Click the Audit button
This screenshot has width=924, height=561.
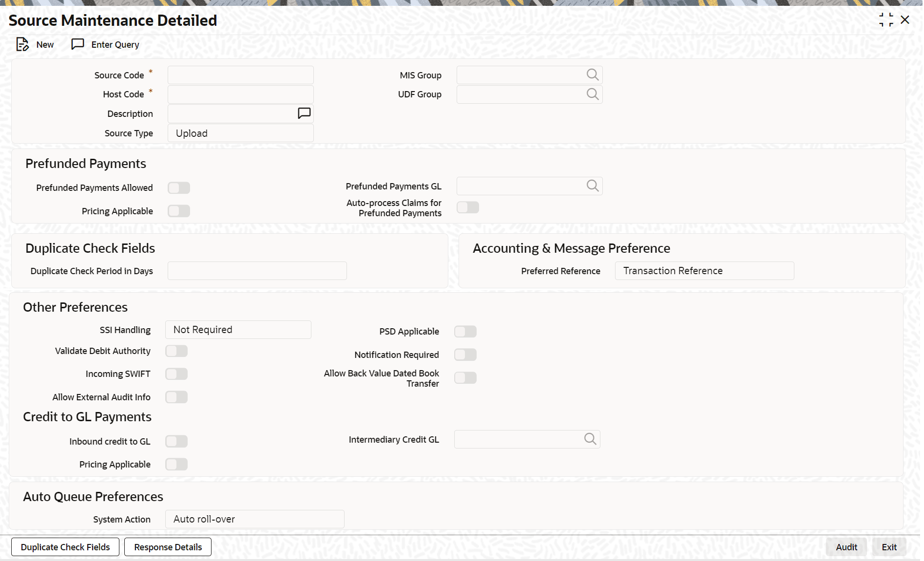[x=846, y=547]
